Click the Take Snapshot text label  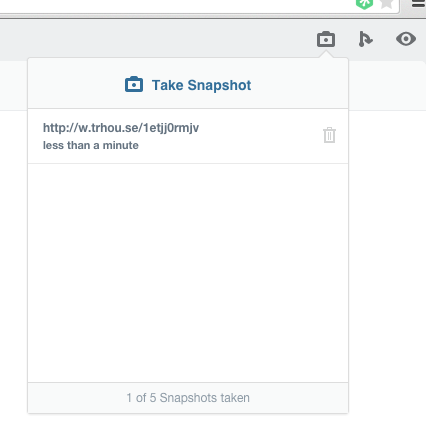pyautogui.click(x=201, y=85)
